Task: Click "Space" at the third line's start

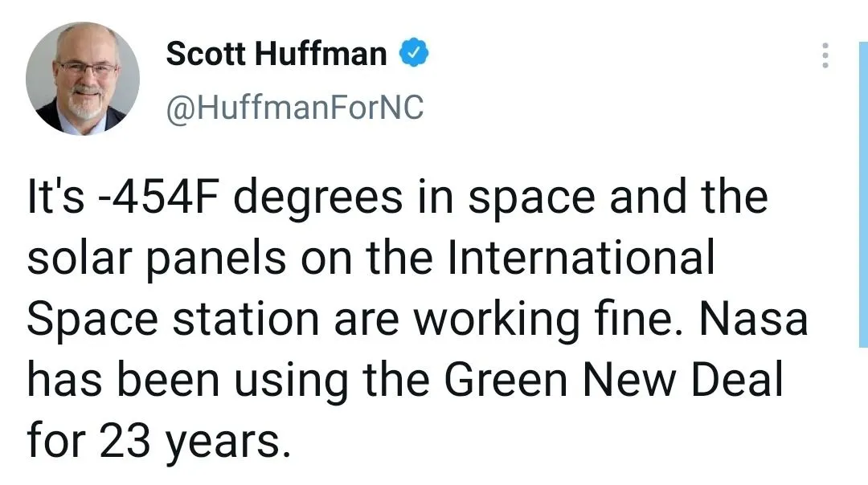Action: pos(82,321)
